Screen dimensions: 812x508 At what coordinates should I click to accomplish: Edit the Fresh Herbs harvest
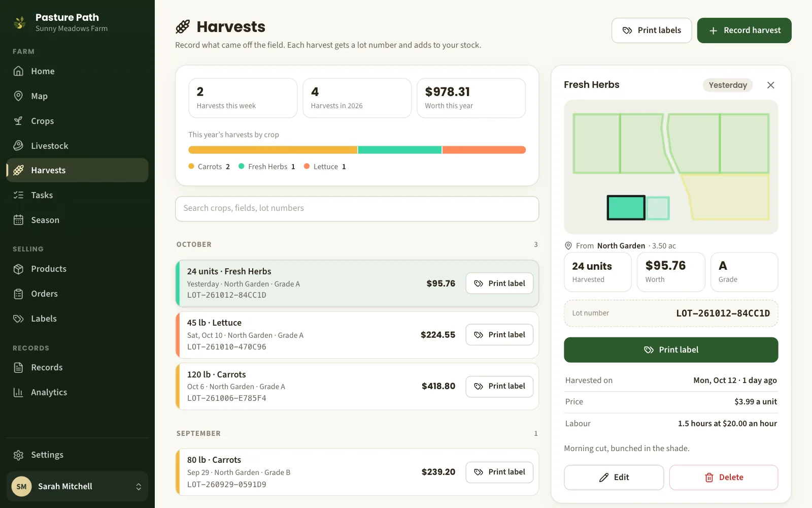pos(614,478)
